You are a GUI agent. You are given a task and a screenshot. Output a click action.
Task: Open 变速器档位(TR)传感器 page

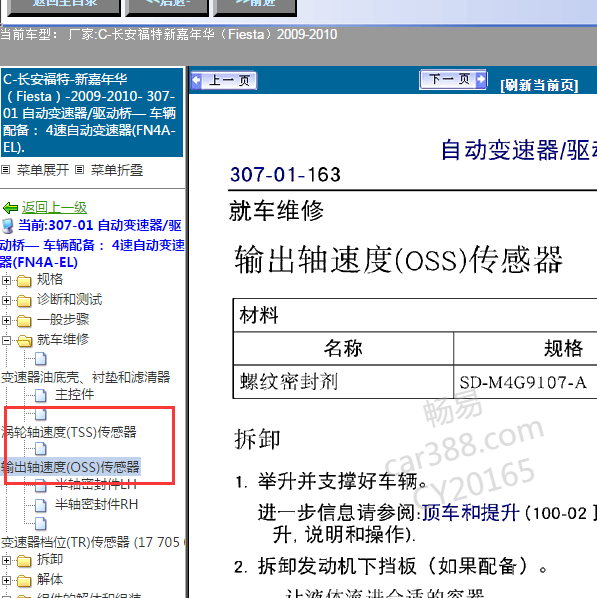tap(93, 542)
